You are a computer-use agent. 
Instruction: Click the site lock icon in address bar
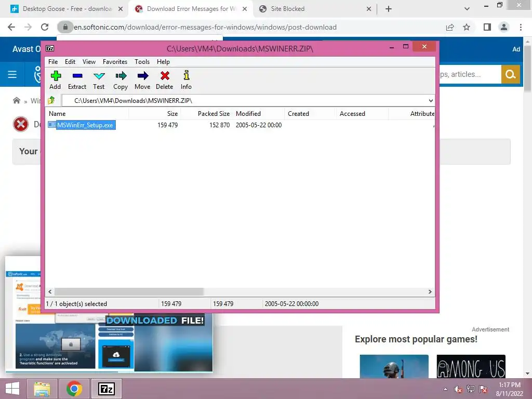click(65, 27)
